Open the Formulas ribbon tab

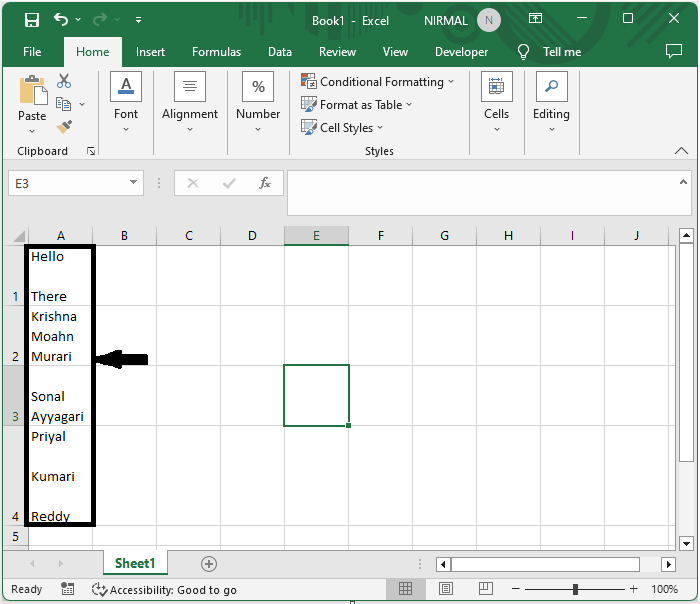[216, 52]
